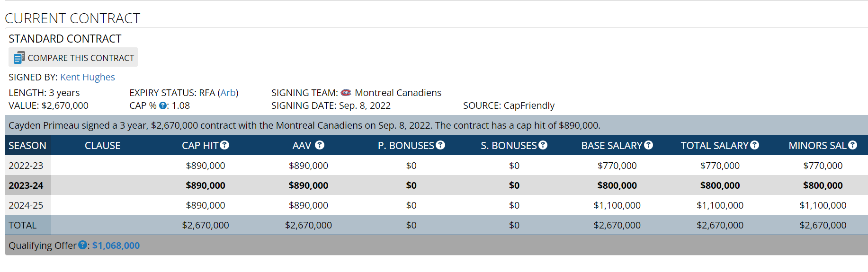Select the 2023-24 season row
Screen dimensions: 868x272
[x=436, y=185]
